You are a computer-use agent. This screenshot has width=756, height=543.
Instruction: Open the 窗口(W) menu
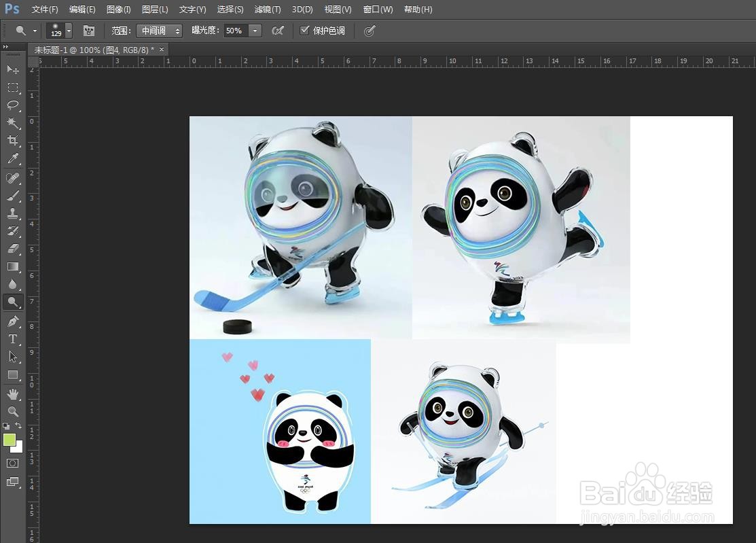[378, 9]
